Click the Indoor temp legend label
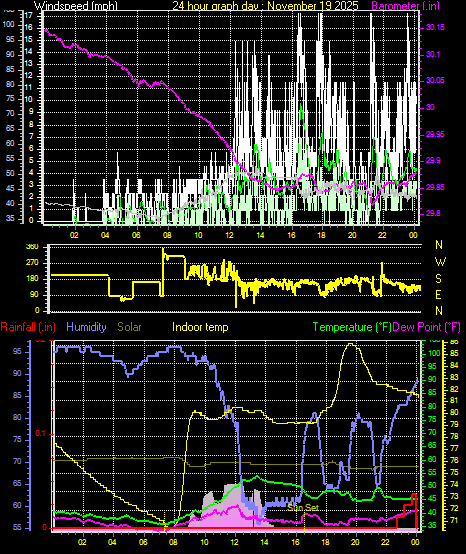 pos(200,327)
